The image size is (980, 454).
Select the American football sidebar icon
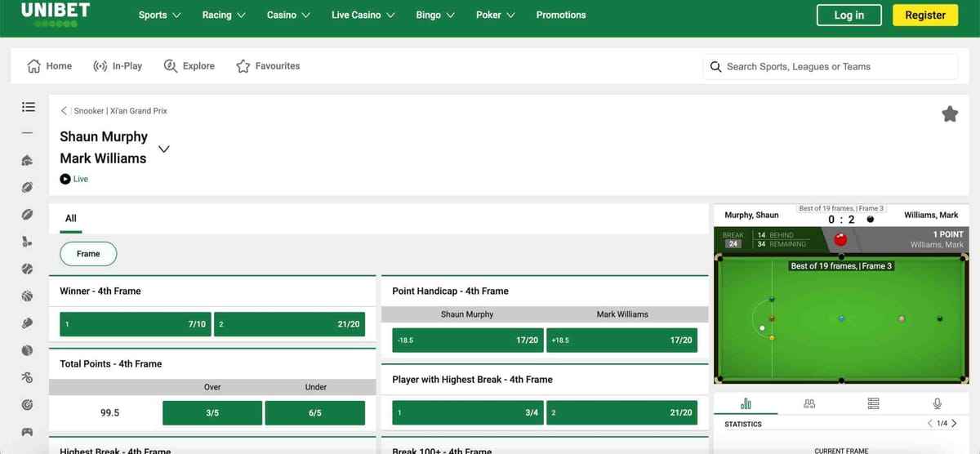(28, 187)
